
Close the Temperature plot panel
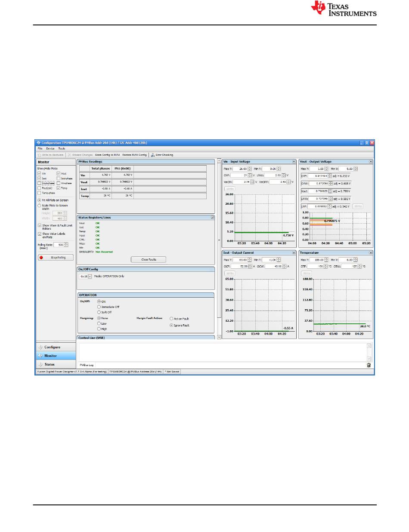tap(371, 253)
